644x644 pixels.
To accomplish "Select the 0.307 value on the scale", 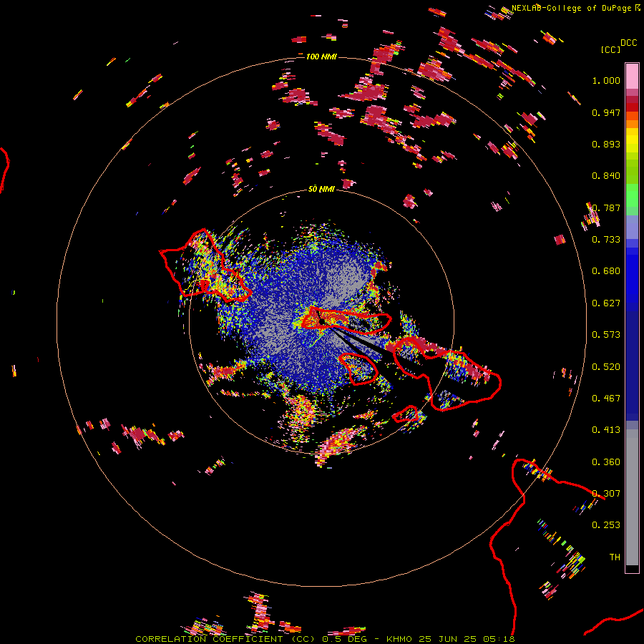I will (606, 494).
